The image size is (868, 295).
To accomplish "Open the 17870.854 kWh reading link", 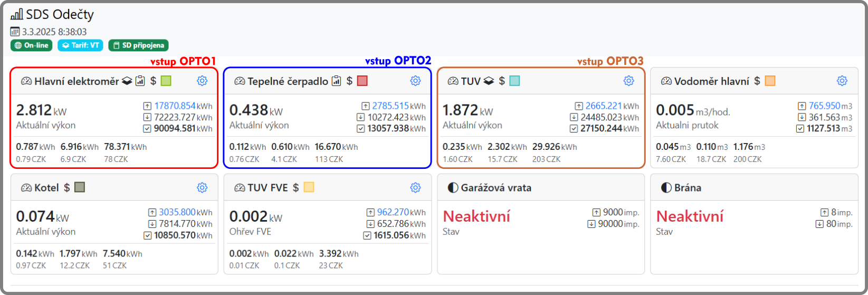I will coord(175,106).
